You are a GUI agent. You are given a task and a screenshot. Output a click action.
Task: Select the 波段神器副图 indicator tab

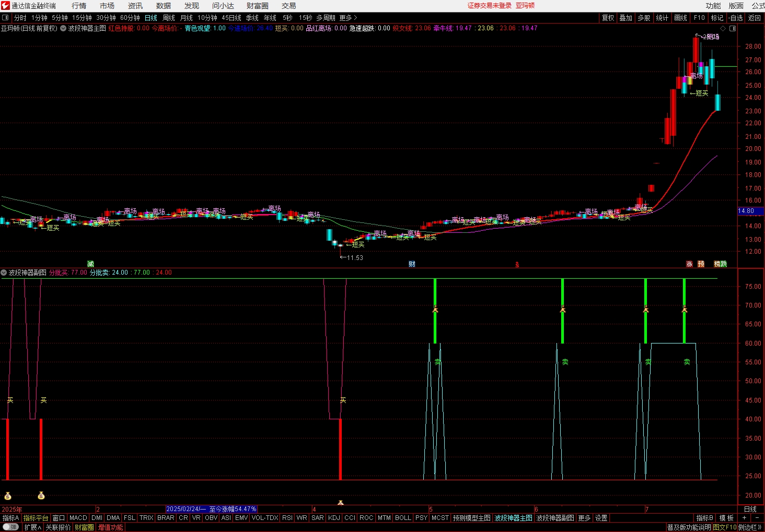point(555,518)
